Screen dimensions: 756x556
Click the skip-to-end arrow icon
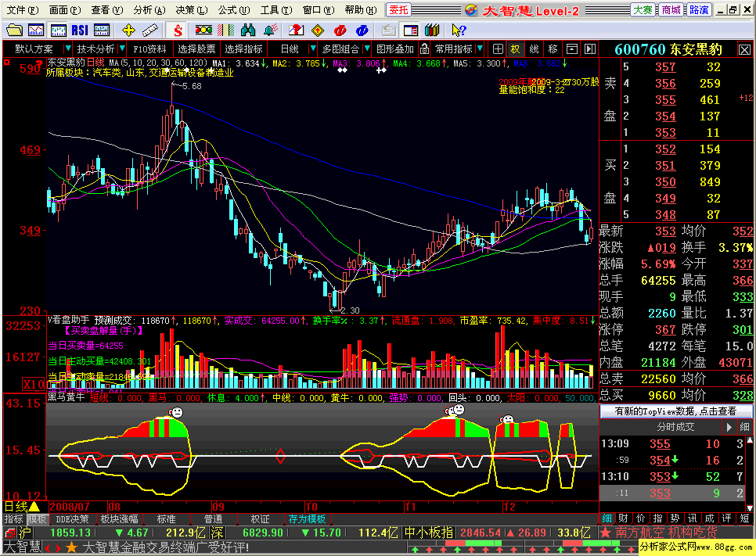point(590,48)
